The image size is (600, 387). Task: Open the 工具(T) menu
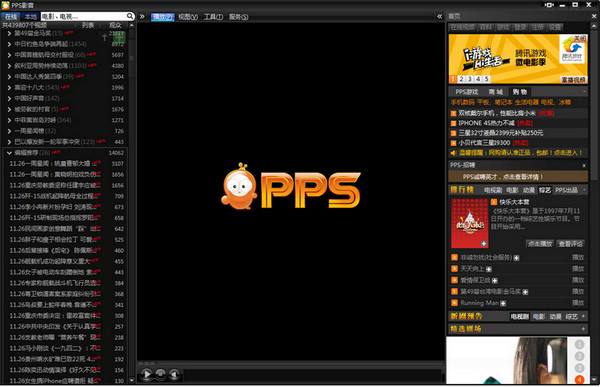click(x=213, y=16)
